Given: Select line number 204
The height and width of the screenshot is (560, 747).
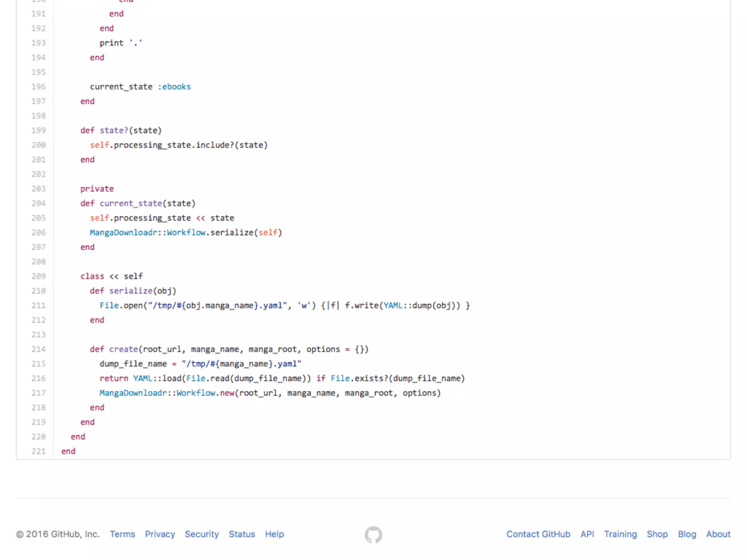Looking at the screenshot, I should (38, 203).
